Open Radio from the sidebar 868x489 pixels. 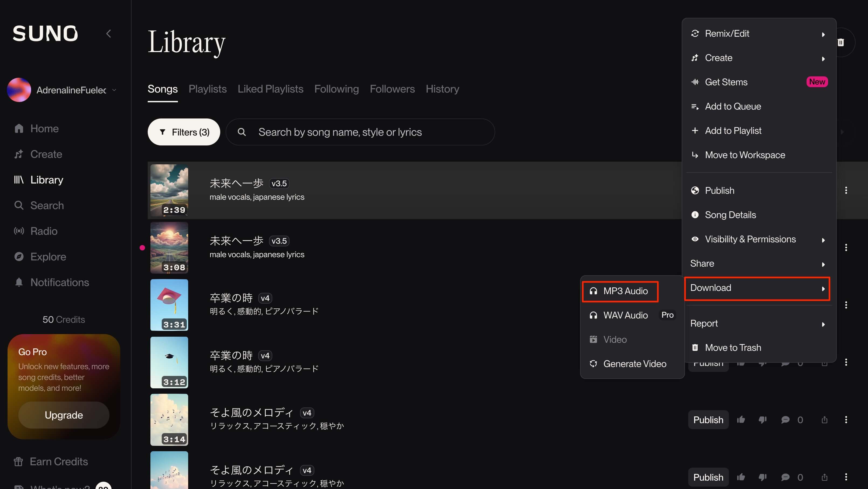tap(19, 231)
